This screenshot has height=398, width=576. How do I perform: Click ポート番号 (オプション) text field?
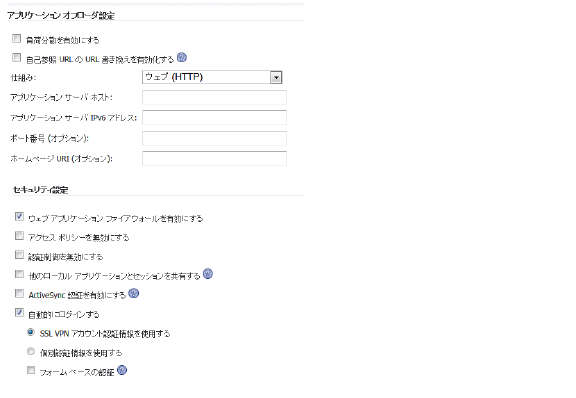click(x=214, y=138)
